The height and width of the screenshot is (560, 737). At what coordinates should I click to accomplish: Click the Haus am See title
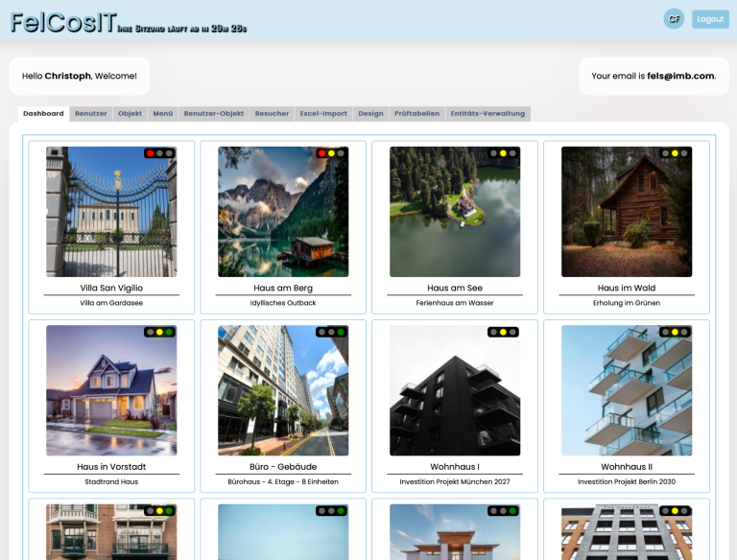(x=455, y=288)
